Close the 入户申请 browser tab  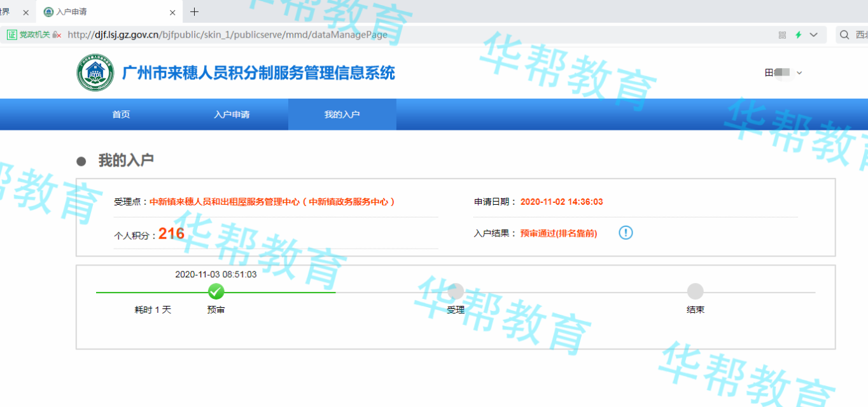tap(172, 12)
